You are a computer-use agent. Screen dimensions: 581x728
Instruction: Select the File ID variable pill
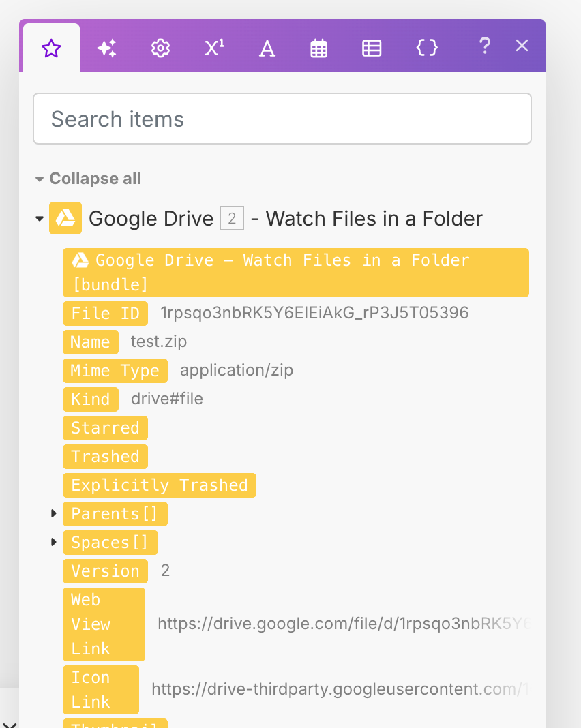pos(105,314)
